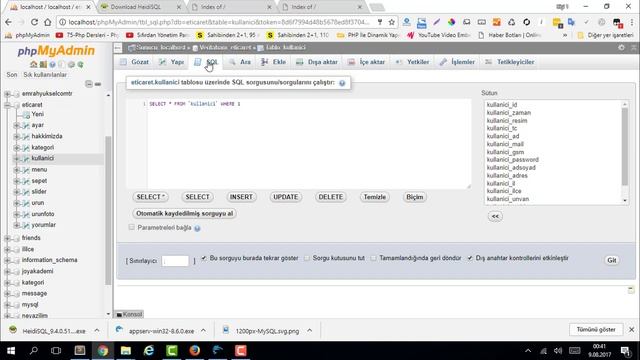
Task: Open the phpMyAdmin home icon
Action: 33,64
